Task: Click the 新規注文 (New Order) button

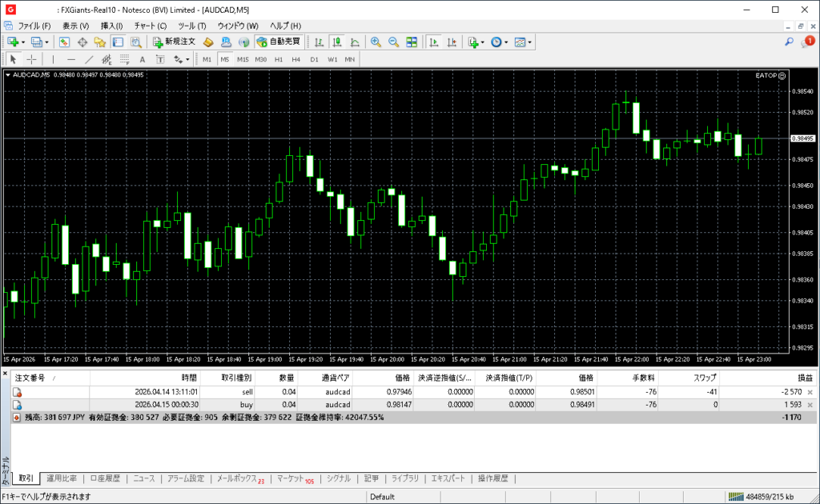Action: point(174,42)
